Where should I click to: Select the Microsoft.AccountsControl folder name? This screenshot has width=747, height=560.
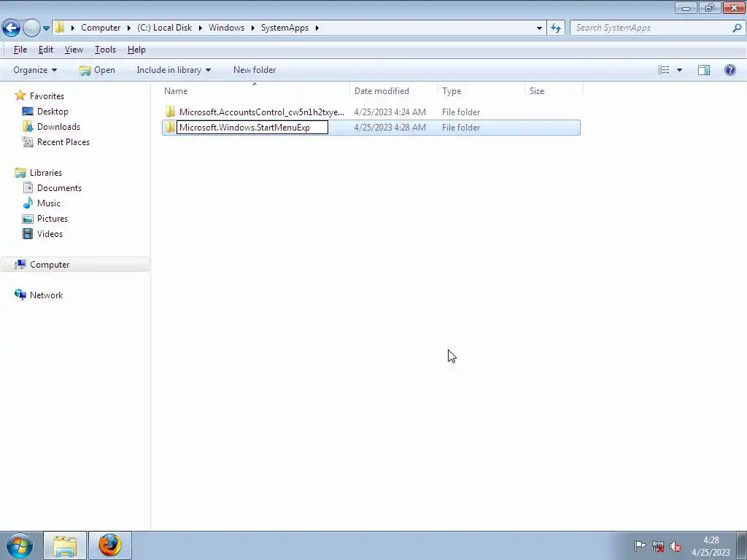point(262,112)
